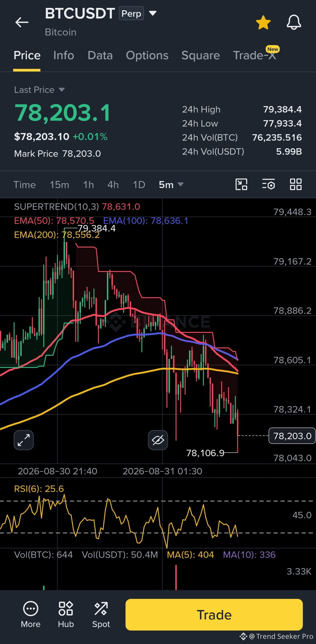
Task: Open the BTCUSDT pair selector dropdown arrow
Action: tap(153, 13)
